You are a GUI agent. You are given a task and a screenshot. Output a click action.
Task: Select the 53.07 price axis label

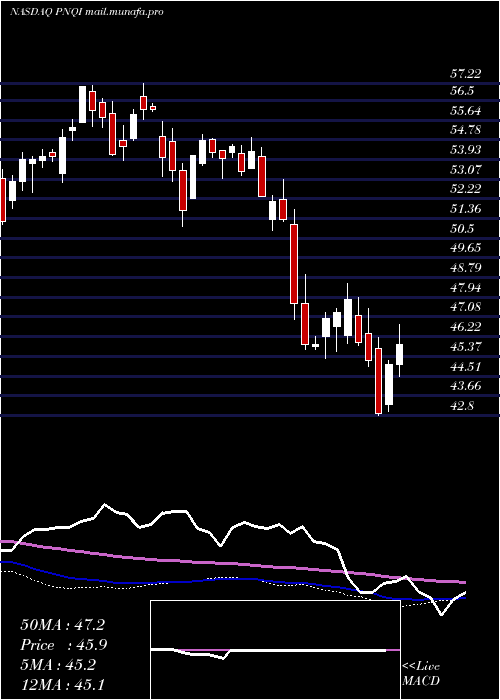[465, 169]
